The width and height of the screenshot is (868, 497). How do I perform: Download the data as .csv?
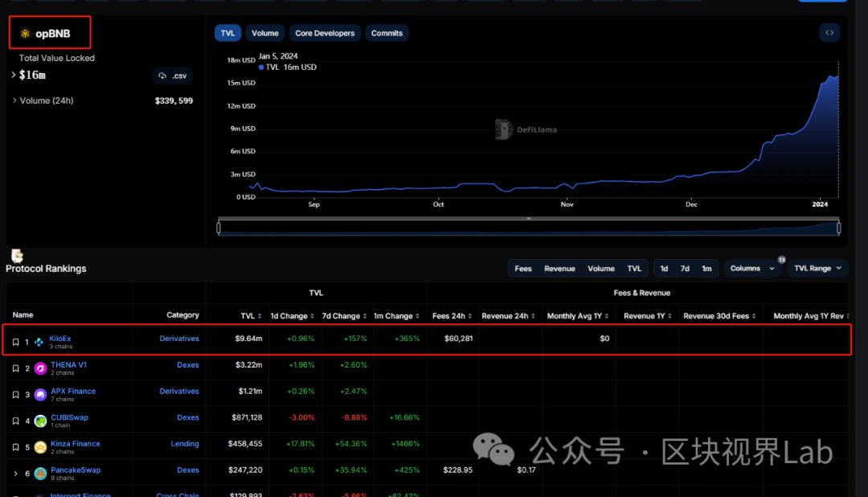pyautogui.click(x=173, y=76)
